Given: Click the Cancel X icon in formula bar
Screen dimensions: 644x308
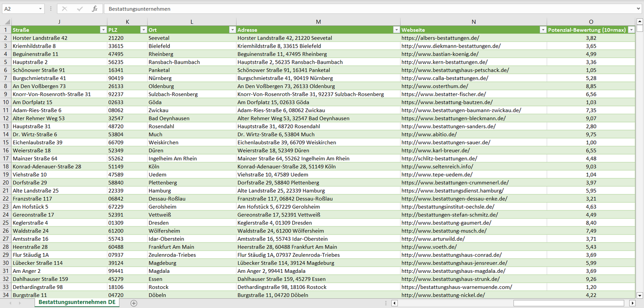Looking at the screenshot, I should [65, 9].
